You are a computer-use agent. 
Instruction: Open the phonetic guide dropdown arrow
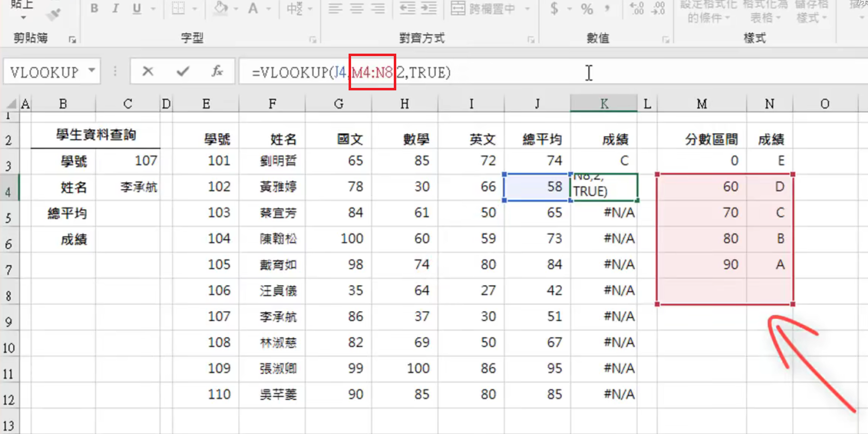310,9
